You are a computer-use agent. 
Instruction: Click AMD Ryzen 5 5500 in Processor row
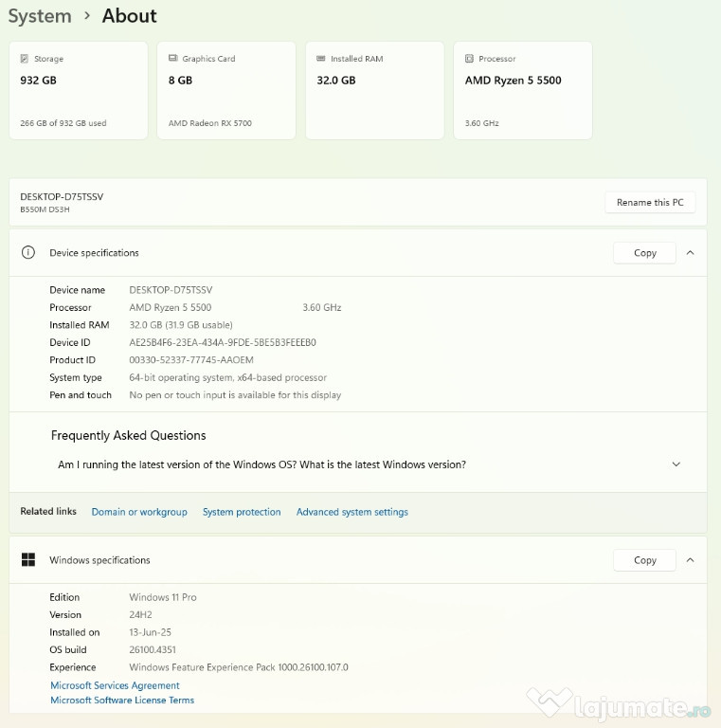point(171,307)
